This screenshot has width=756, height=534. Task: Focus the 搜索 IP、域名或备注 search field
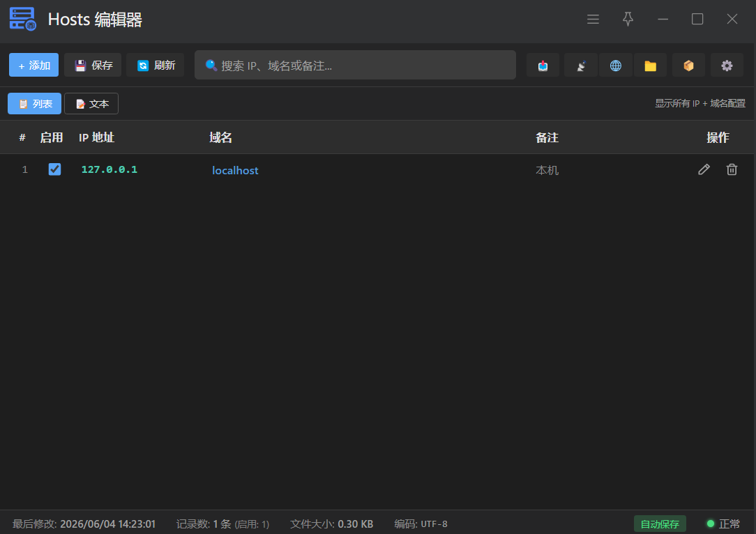pos(355,65)
